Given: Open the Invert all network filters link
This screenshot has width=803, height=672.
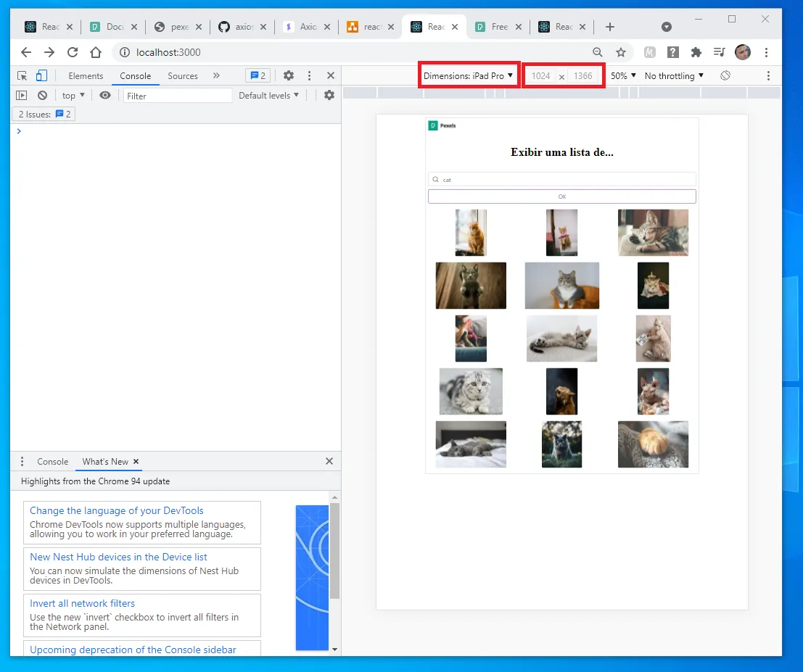Looking at the screenshot, I should [82, 603].
